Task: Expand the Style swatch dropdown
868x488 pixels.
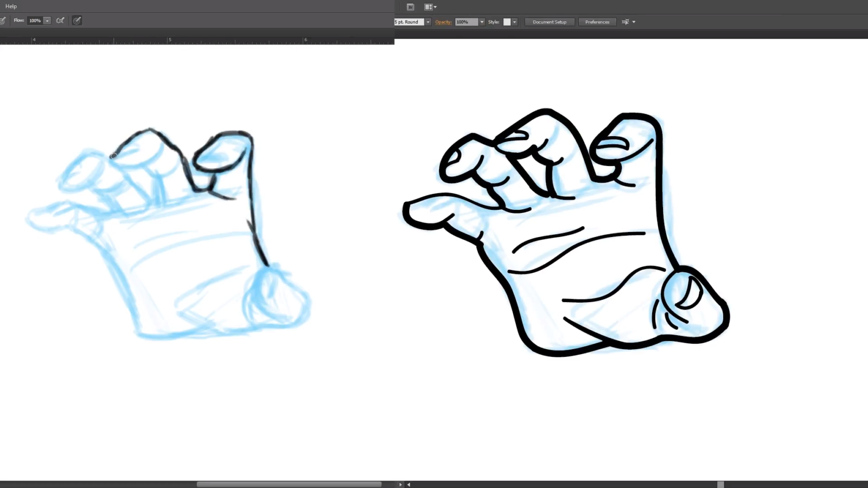Action: [514, 22]
